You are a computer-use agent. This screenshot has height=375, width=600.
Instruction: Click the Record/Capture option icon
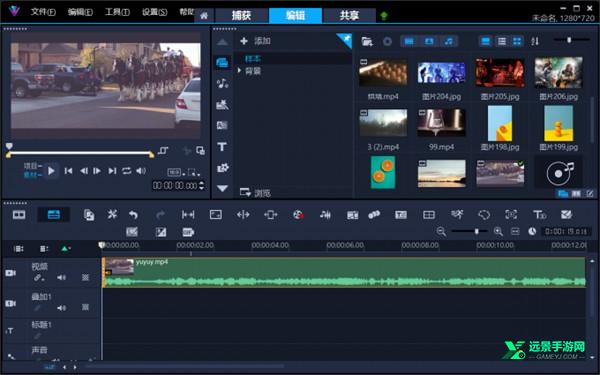click(x=298, y=215)
